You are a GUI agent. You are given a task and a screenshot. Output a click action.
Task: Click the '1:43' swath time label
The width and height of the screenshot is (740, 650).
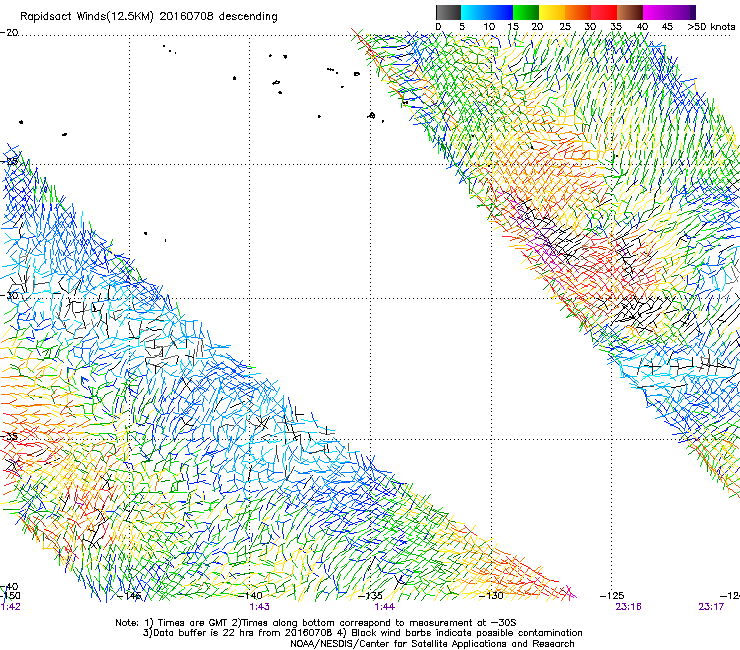point(260,607)
